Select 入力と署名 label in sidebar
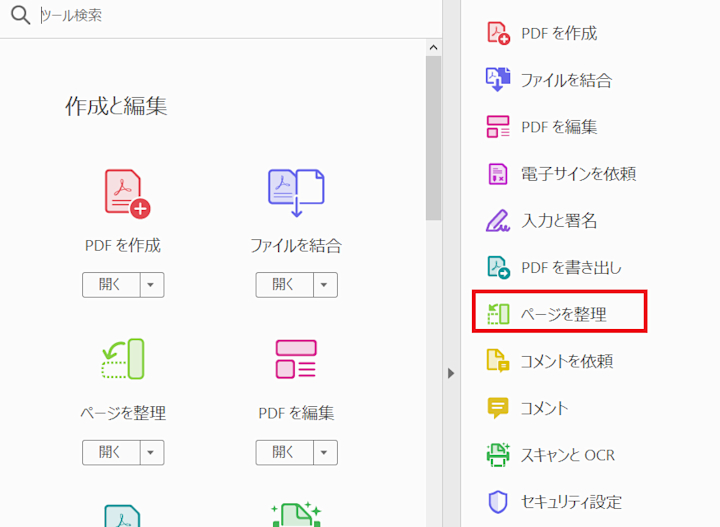The width and height of the screenshot is (720, 527). (559, 221)
